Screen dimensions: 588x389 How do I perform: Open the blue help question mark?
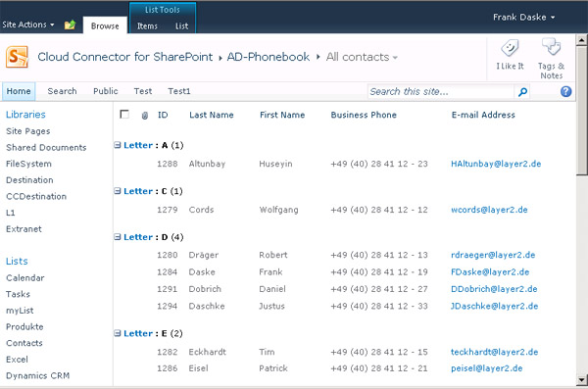click(x=565, y=91)
